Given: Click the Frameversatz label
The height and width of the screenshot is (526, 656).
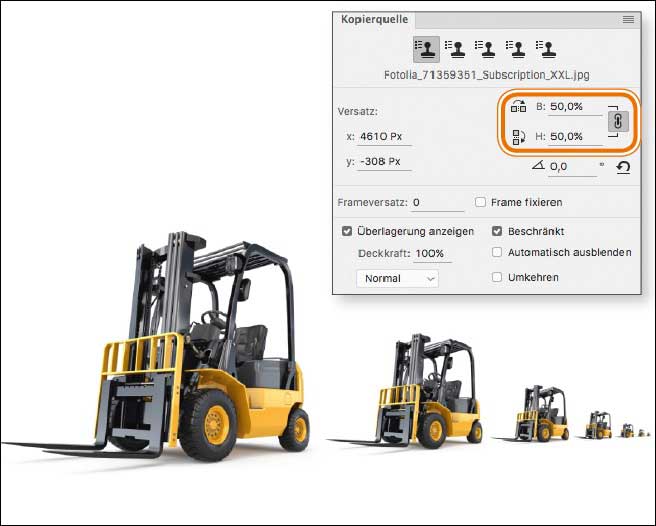Looking at the screenshot, I should (x=372, y=203).
